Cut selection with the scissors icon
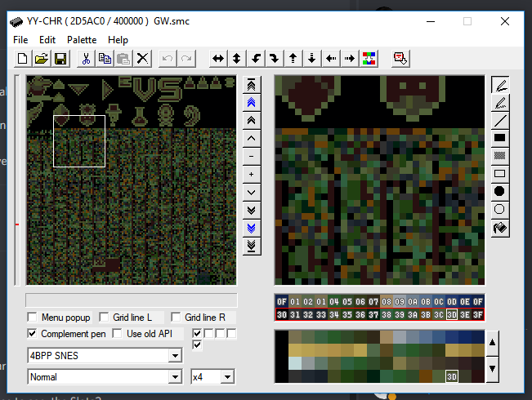The height and width of the screenshot is (400, 532). coord(86,59)
